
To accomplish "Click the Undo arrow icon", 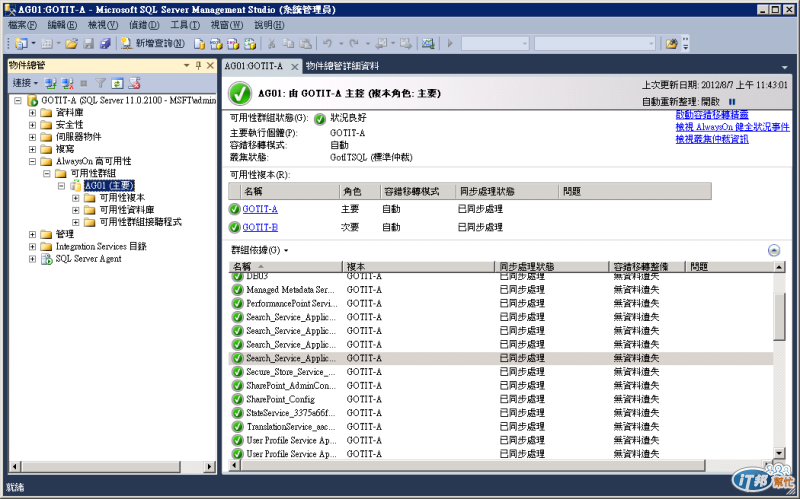I will [x=328, y=44].
